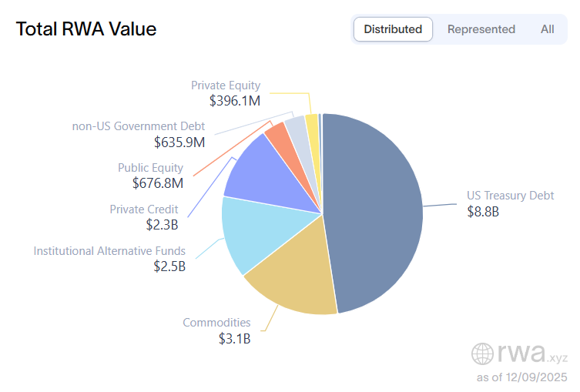Click the Commodities label text
This screenshot has width=580, height=392.
point(216,323)
